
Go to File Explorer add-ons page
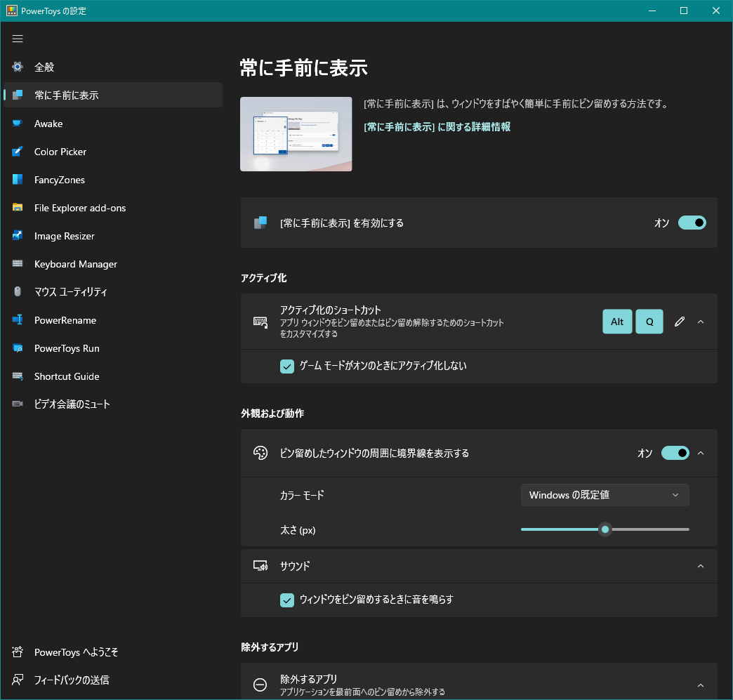pyautogui.click(x=112, y=208)
